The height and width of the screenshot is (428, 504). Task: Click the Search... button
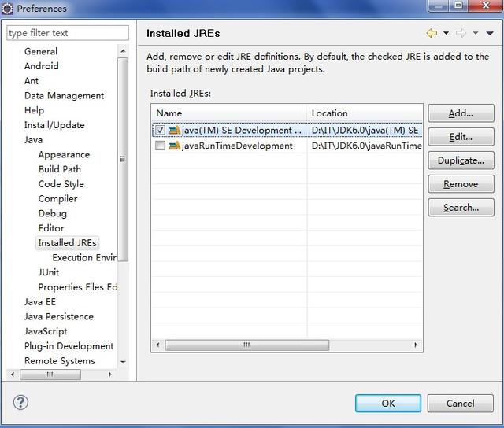coord(461,208)
